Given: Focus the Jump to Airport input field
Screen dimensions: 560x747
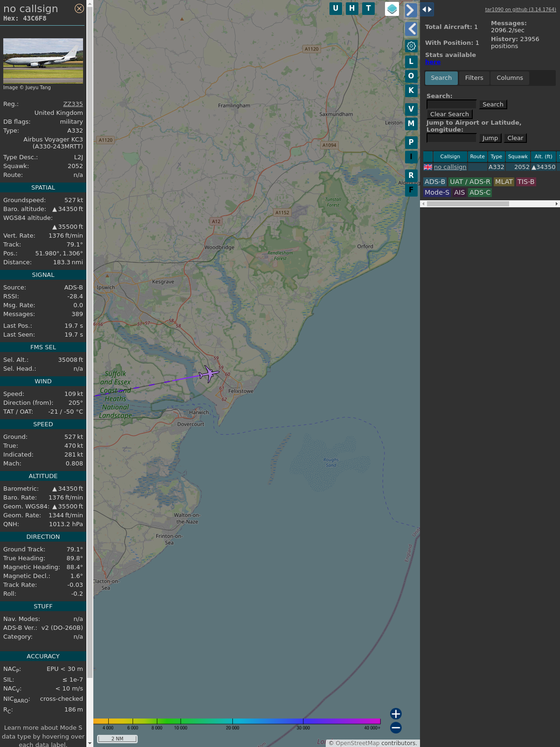Looking at the screenshot, I should click(451, 138).
